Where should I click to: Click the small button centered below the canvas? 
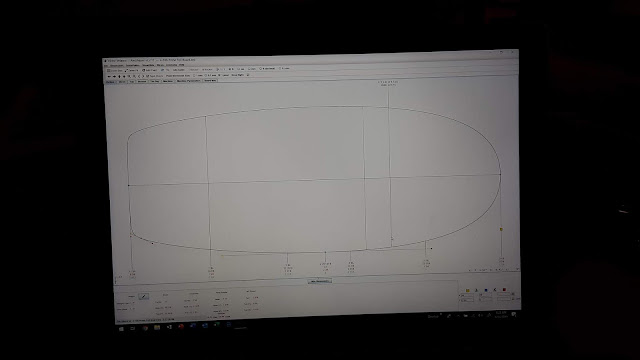click(320, 281)
